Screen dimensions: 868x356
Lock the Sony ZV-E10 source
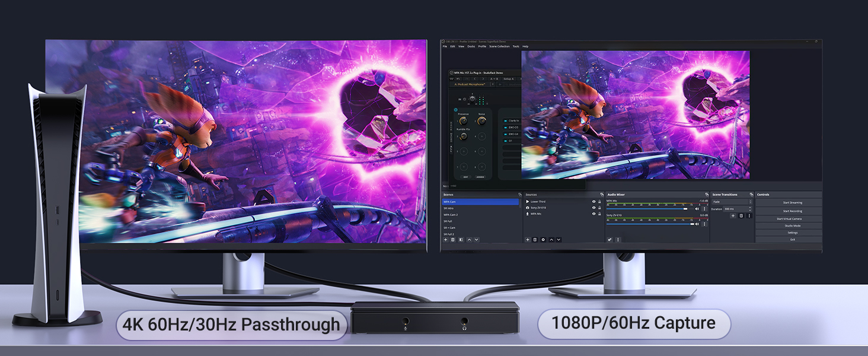point(599,208)
